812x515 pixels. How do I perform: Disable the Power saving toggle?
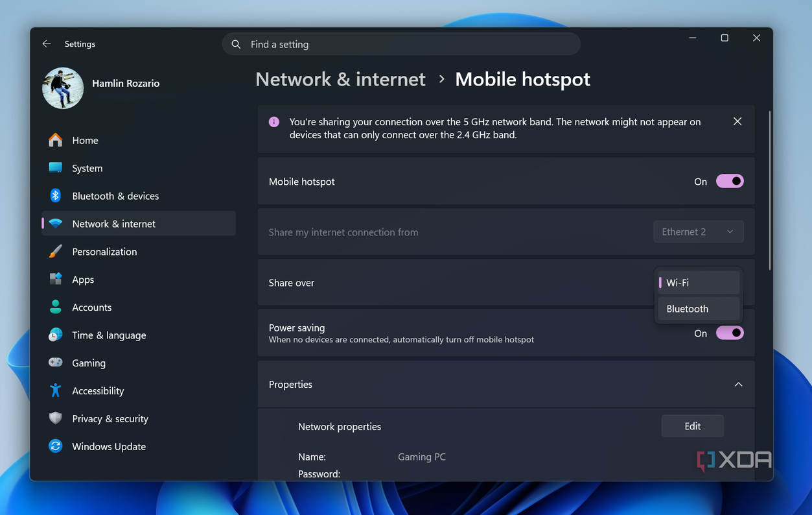(730, 333)
